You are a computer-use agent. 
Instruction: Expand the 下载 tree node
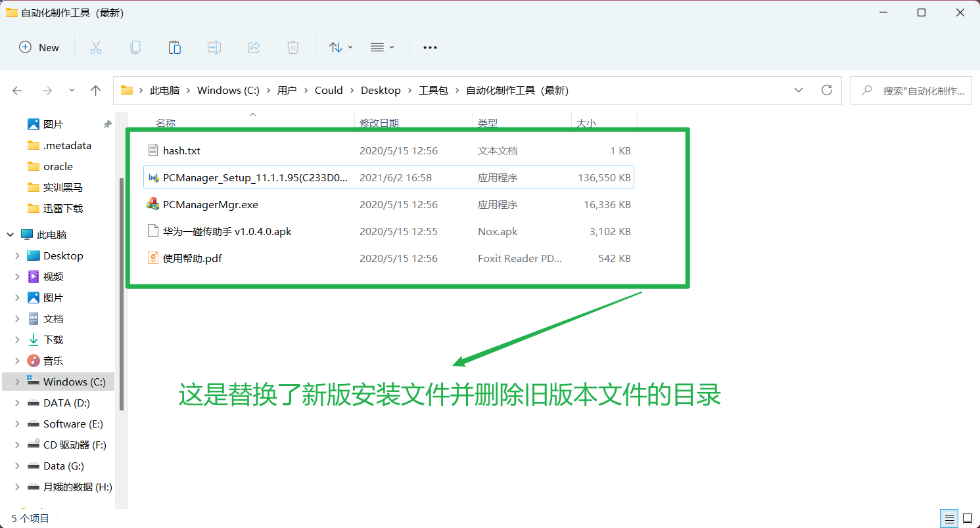click(x=18, y=340)
